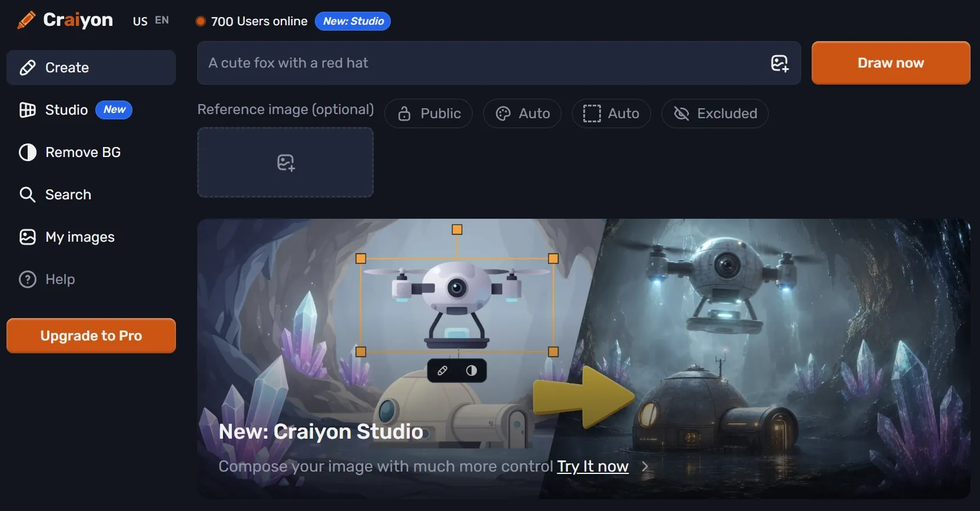Toggle the Excluded option
The image size is (980, 511).
[715, 113]
